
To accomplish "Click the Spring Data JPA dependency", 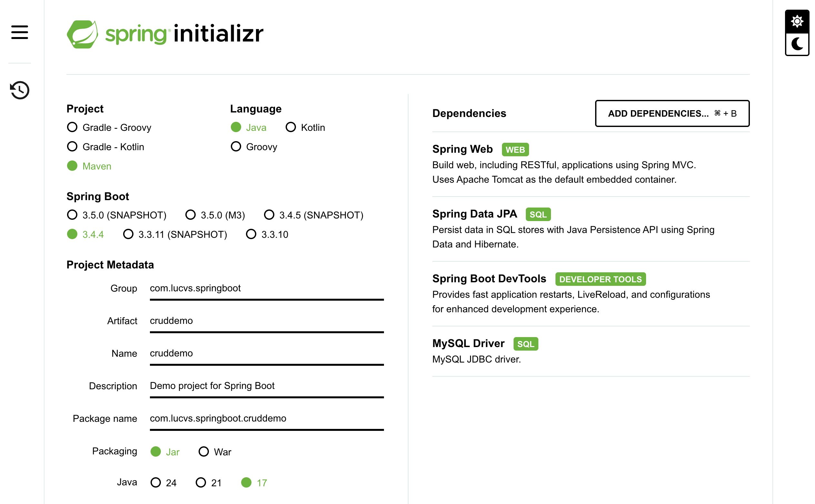I will point(474,214).
